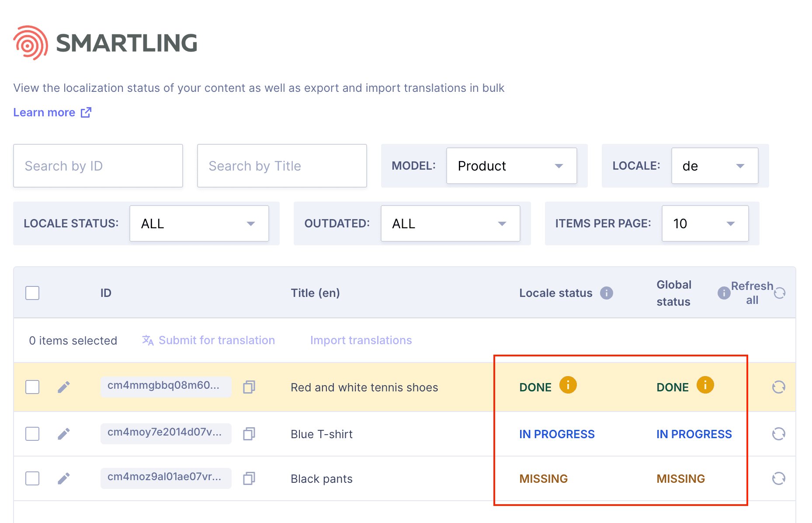Copy the ID of Blue T-shirt
Viewport: 812px width, 523px height.
[x=249, y=434]
